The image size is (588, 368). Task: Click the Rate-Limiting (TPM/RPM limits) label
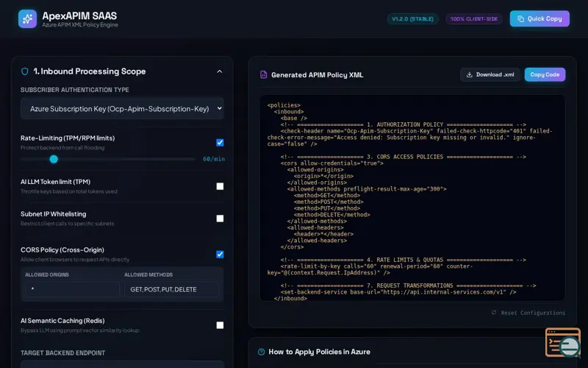point(68,138)
